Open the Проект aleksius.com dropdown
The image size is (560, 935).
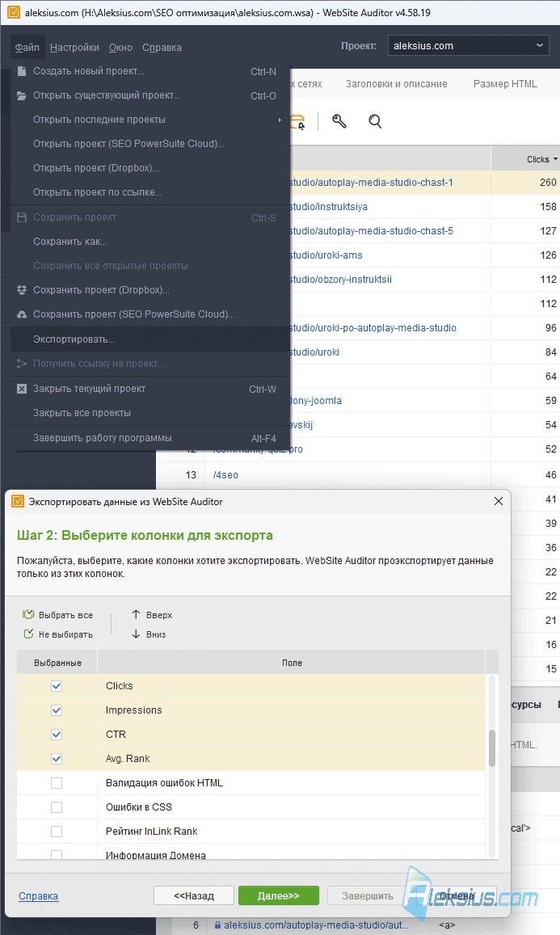pyautogui.click(x=468, y=46)
